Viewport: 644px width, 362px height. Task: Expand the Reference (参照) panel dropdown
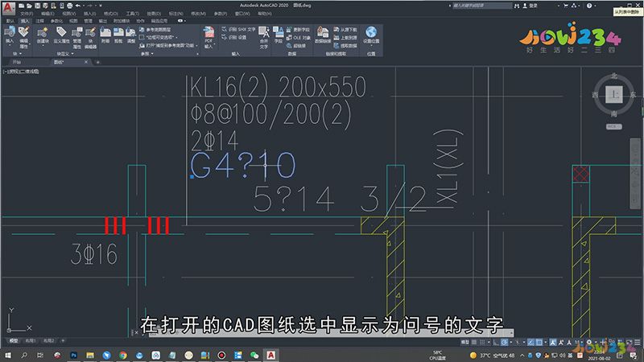pos(147,54)
